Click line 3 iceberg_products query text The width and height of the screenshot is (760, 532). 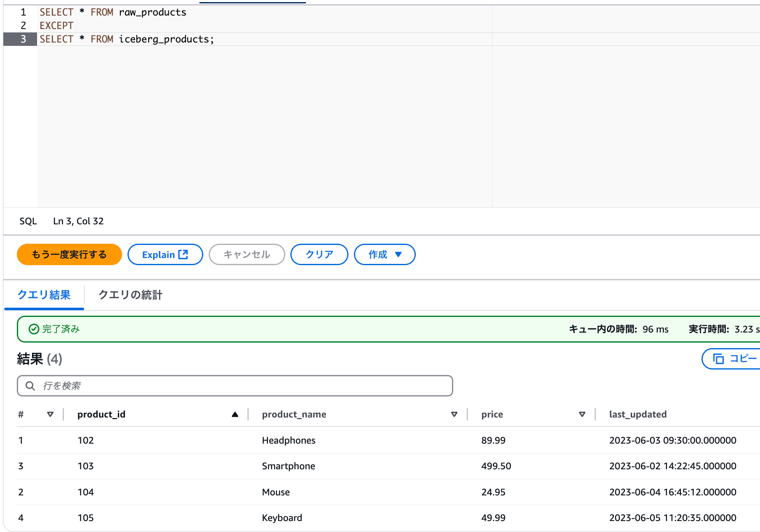point(127,39)
